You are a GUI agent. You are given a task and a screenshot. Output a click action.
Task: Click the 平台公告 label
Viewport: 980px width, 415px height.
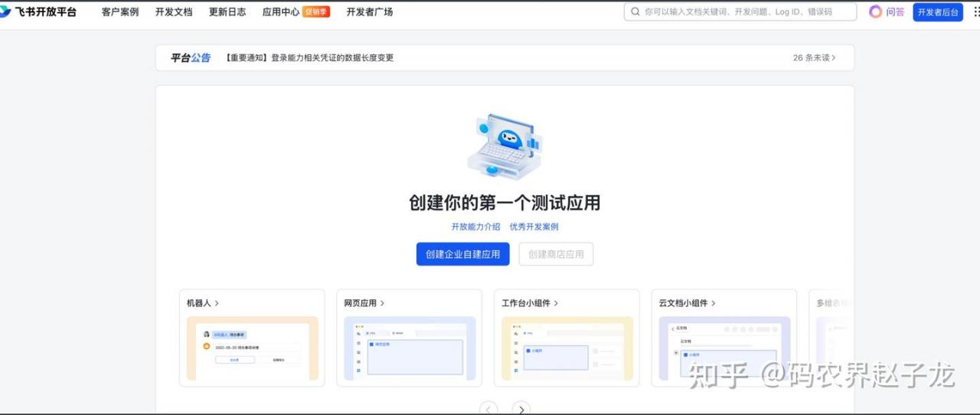(190, 57)
